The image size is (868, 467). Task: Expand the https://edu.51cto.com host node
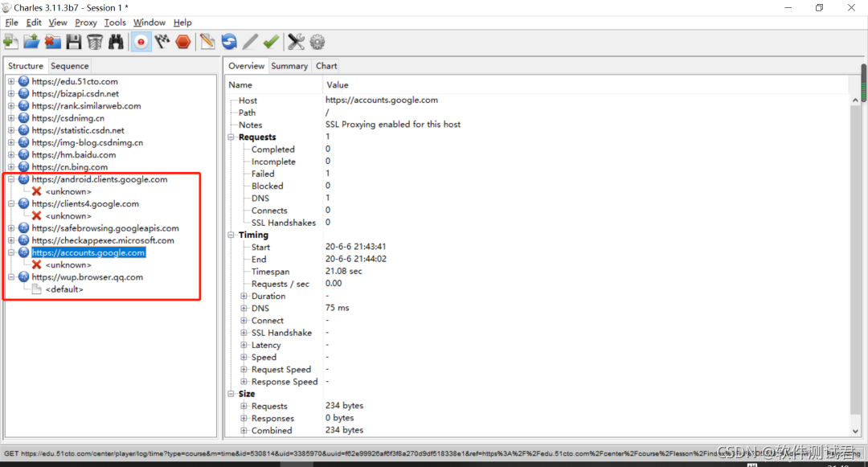11,81
